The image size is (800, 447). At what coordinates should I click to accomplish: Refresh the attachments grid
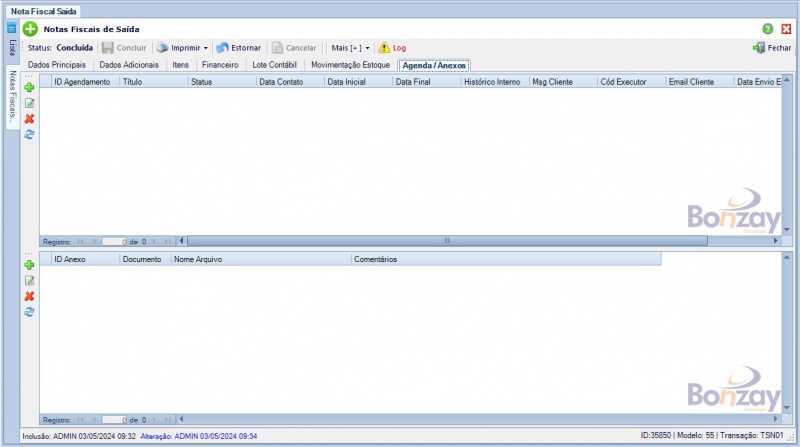click(x=29, y=312)
